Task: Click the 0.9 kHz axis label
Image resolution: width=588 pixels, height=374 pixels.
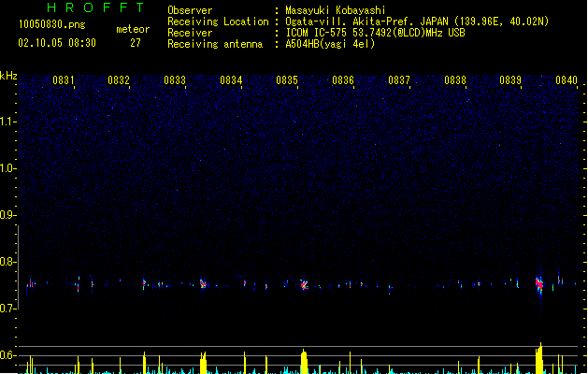Action: 8,215
